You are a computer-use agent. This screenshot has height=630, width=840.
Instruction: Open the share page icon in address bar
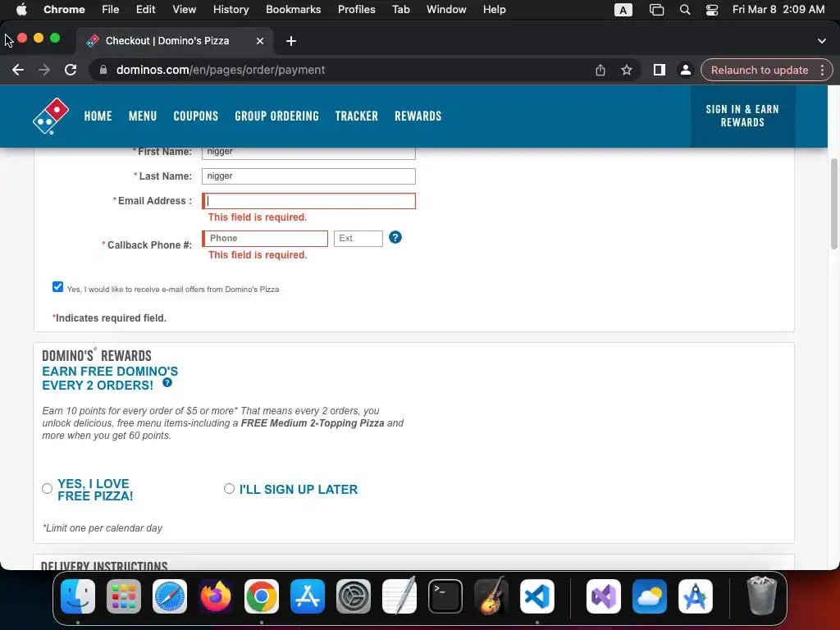600,71
